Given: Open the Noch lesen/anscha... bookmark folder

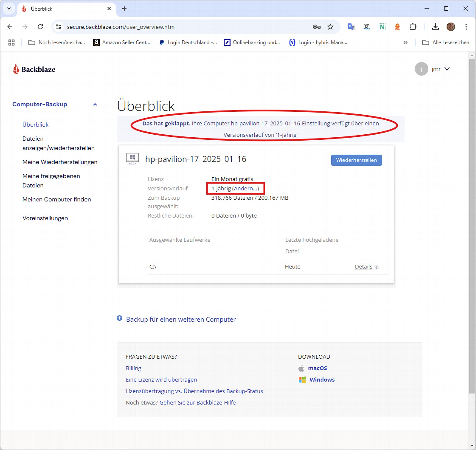Looking at the screenshot, I should coord(57,42).
